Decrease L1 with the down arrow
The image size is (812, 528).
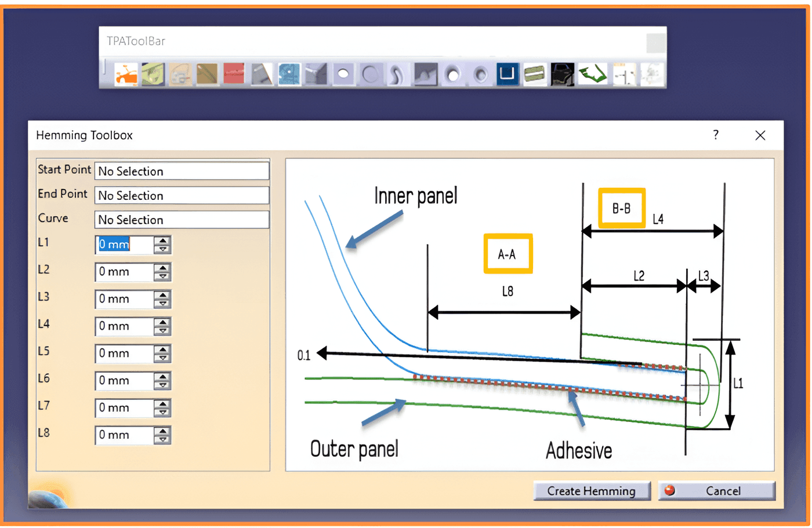point(163,249)
